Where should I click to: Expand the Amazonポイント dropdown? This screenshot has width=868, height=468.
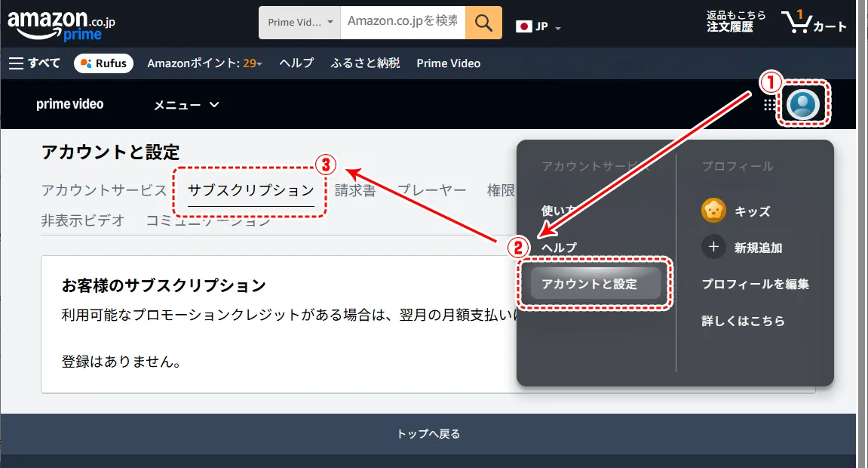[204, 63]
